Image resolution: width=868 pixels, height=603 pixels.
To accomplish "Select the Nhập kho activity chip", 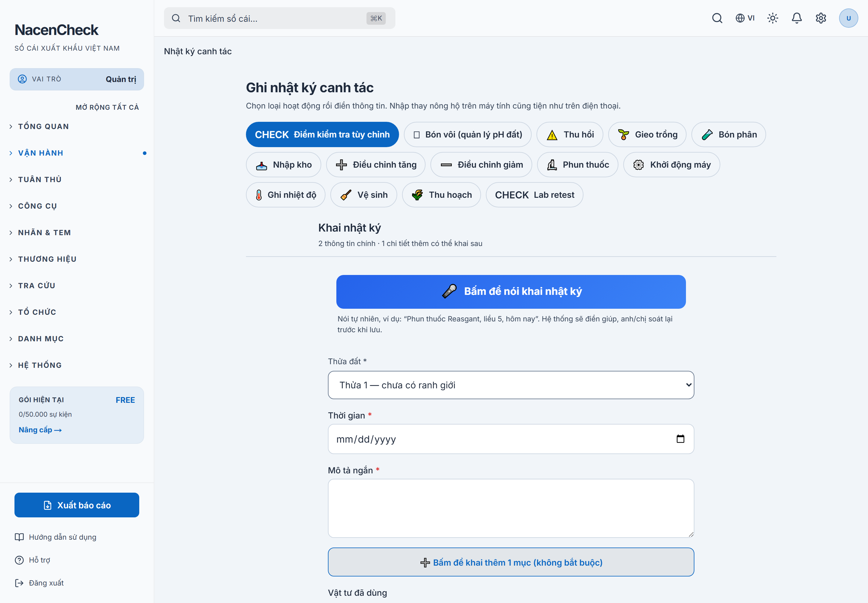I will 283,165.
